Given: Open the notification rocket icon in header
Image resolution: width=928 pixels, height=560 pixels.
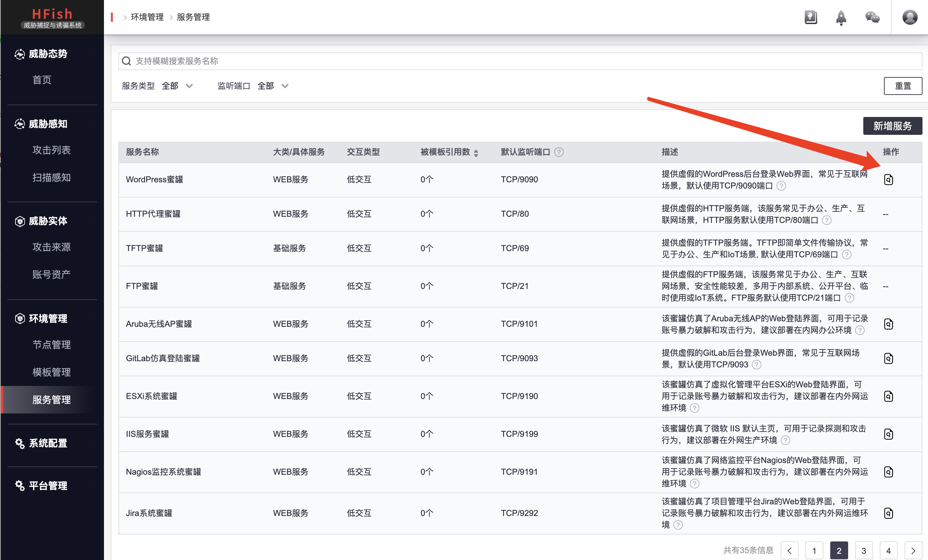Looking at the screenshot, I should (x=841, y=17).
